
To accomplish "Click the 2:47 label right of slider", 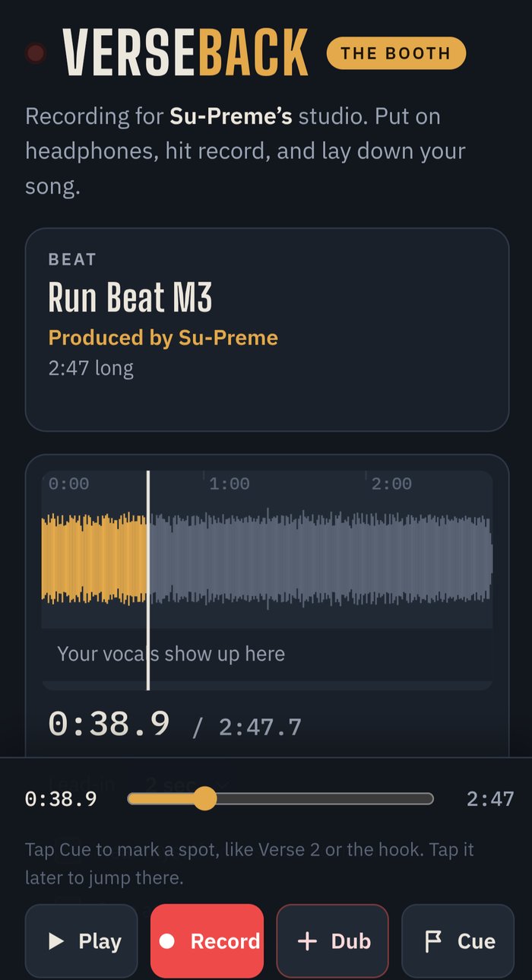I will (490, 799).
